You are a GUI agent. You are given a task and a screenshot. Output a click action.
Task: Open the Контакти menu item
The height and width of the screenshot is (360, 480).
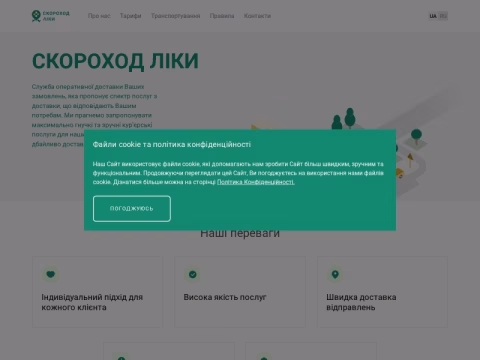(x=257, y=16)
